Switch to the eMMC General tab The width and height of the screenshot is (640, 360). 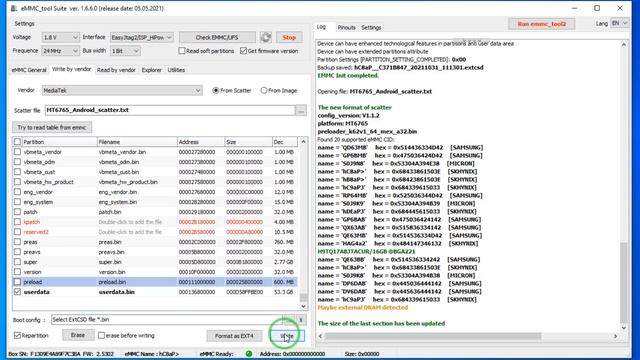click(x=29, y=70)
